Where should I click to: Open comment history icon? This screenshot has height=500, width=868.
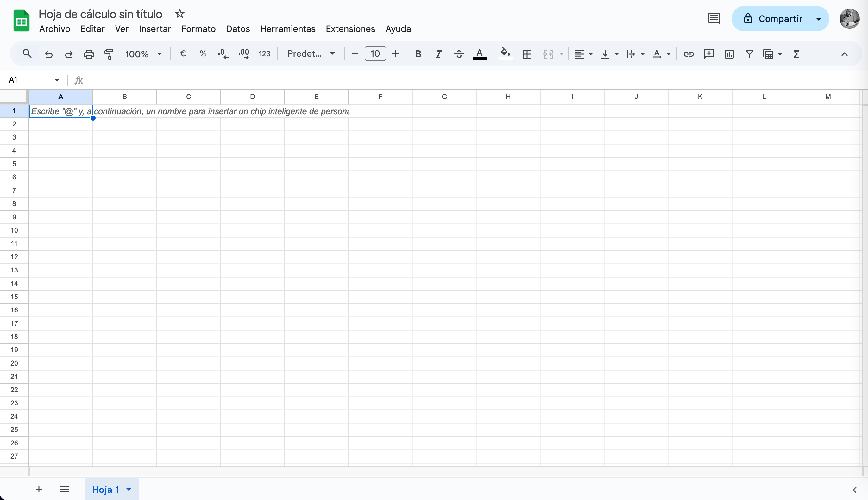point(714,19)
